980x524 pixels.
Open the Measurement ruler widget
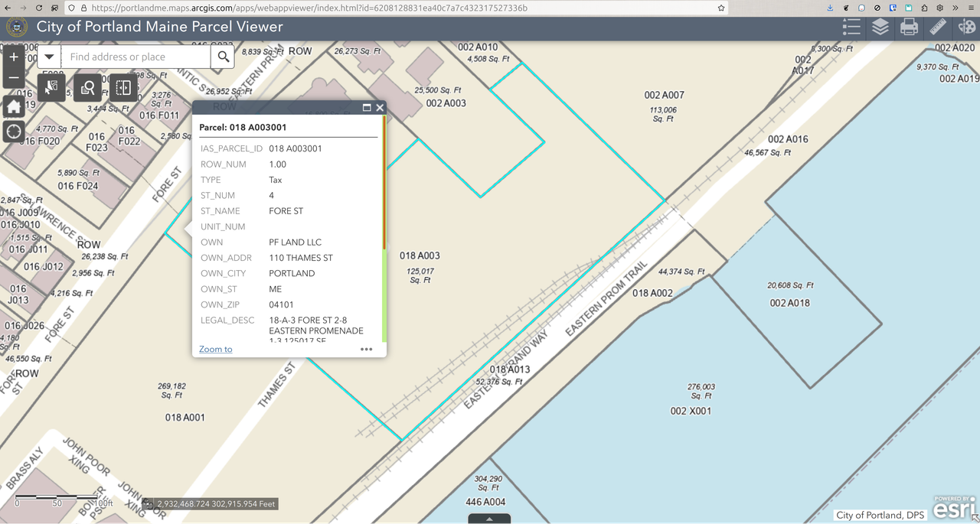click(x=938, y=27)
